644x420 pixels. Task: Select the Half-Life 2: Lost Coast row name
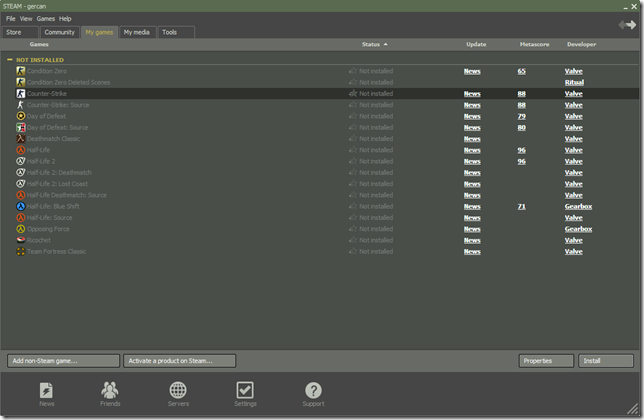pyautogui.click(x=57, y=184)
